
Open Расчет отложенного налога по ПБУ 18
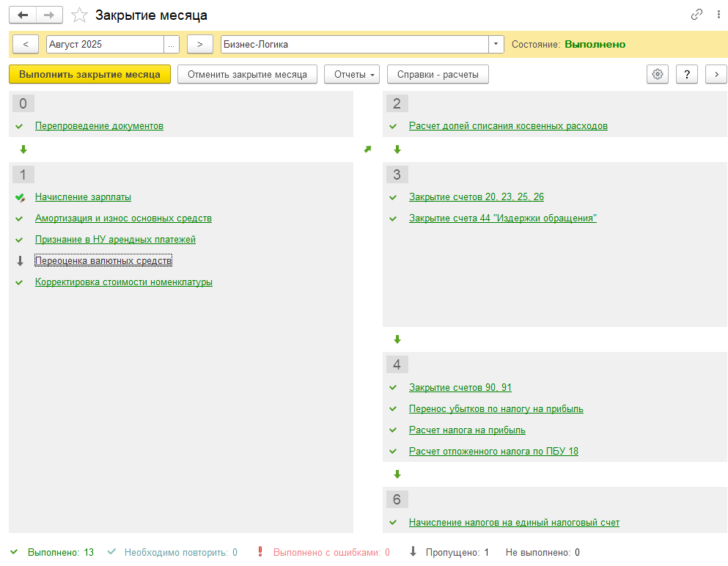(x=494, y=452)
